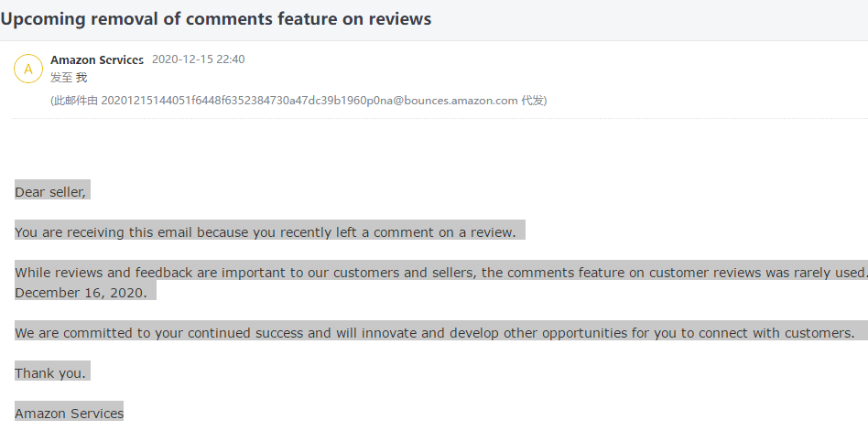Image resolution: width=868 pixels, height=441 pixels.
Task: Click the round yellow 'A' sender avatar
Action: (x=28, y=69)
